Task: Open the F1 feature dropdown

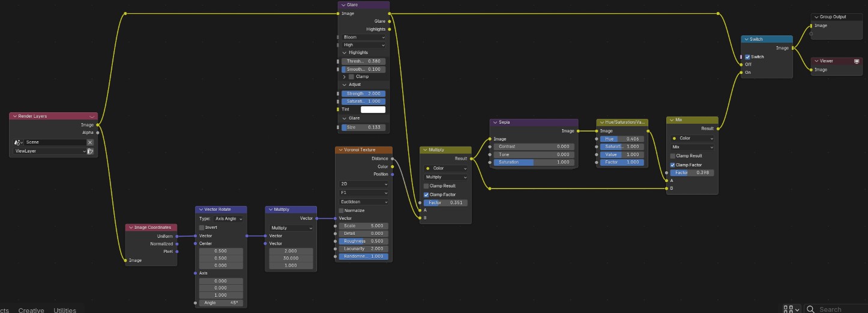Action: (x=364, y=193)
